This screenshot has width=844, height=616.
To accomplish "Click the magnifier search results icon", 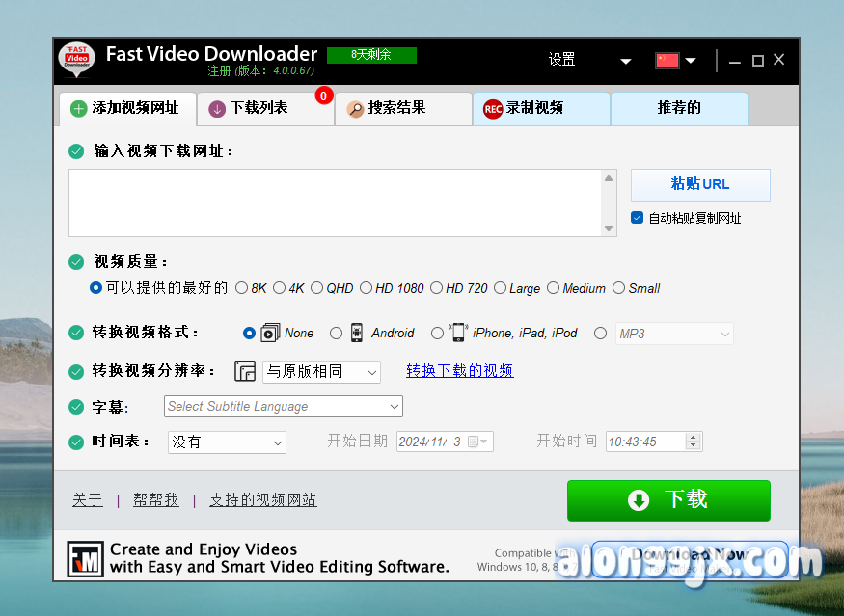I will pos(355,109).
